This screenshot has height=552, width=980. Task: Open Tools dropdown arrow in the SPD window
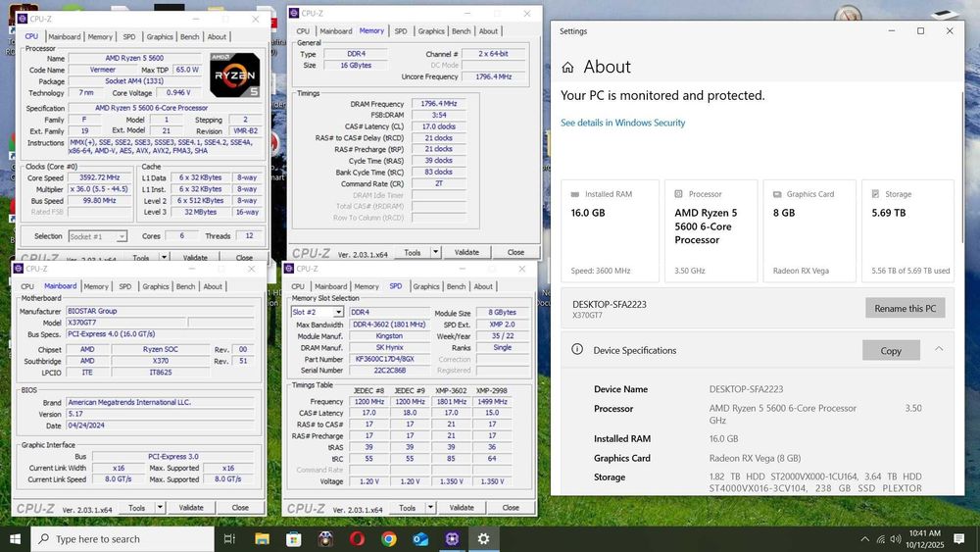coord(430,508)
